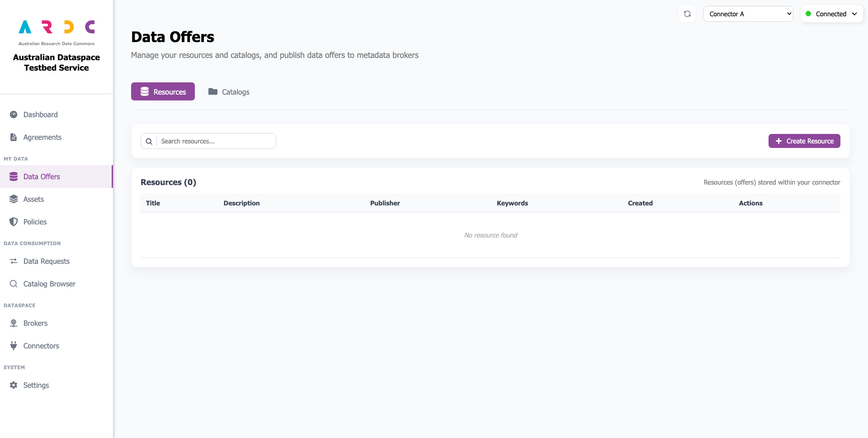Click the Data Offers database icon
868x438 pixels.
(14, 176)
